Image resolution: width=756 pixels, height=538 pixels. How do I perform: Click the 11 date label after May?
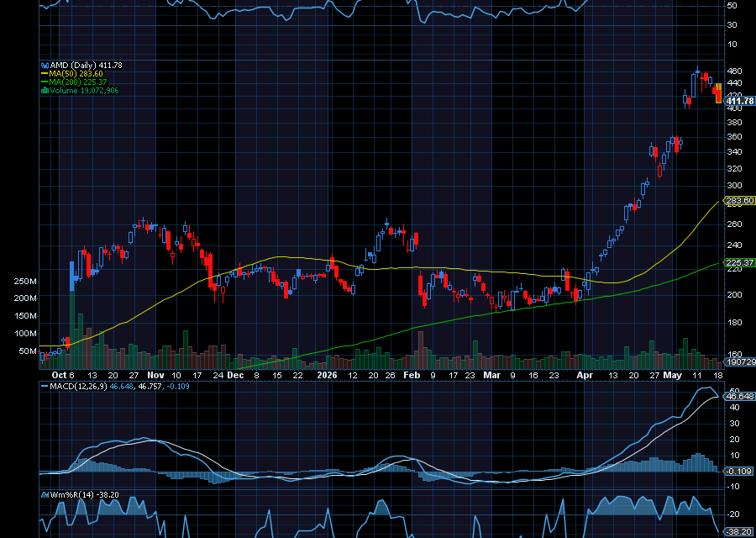[x=697, y=376]
